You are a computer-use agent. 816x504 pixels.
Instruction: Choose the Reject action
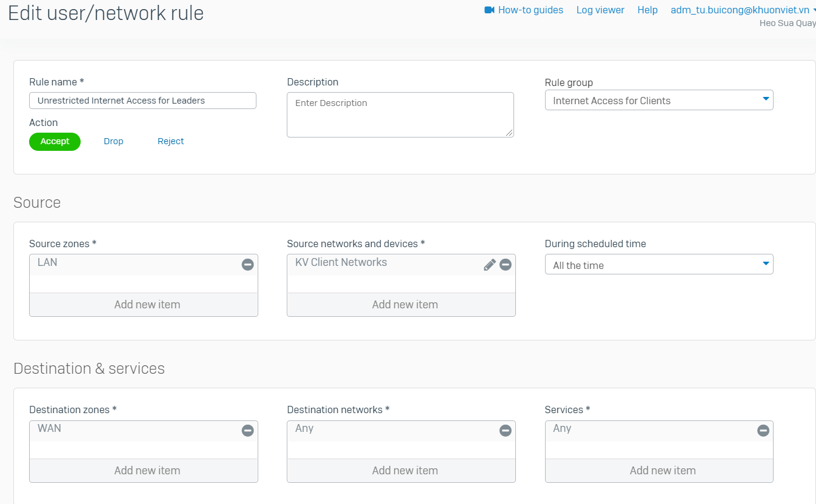coord(170,141)
